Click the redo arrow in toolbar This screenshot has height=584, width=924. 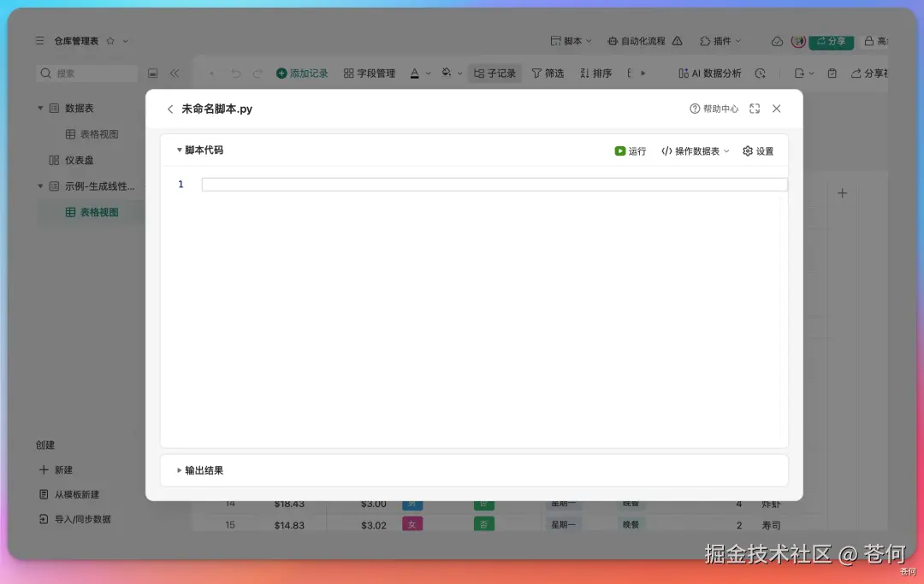[x=258, y=73]
